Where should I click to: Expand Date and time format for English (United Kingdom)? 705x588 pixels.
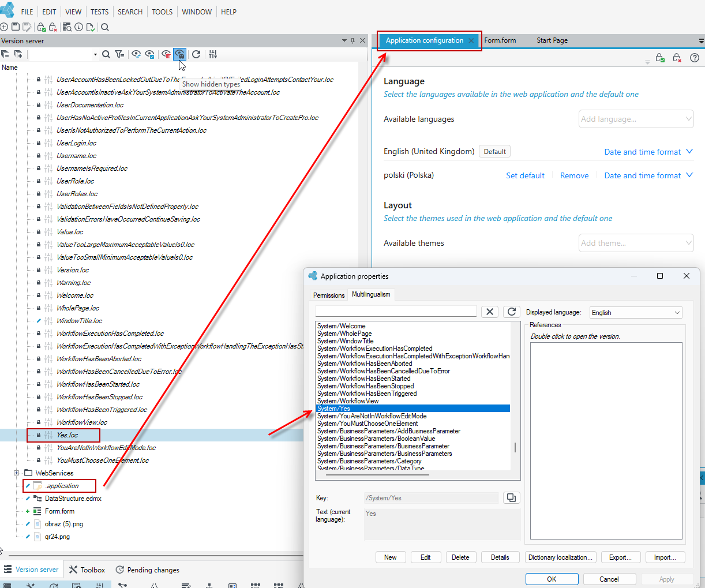pyautogui.click(x=648, y=152)
